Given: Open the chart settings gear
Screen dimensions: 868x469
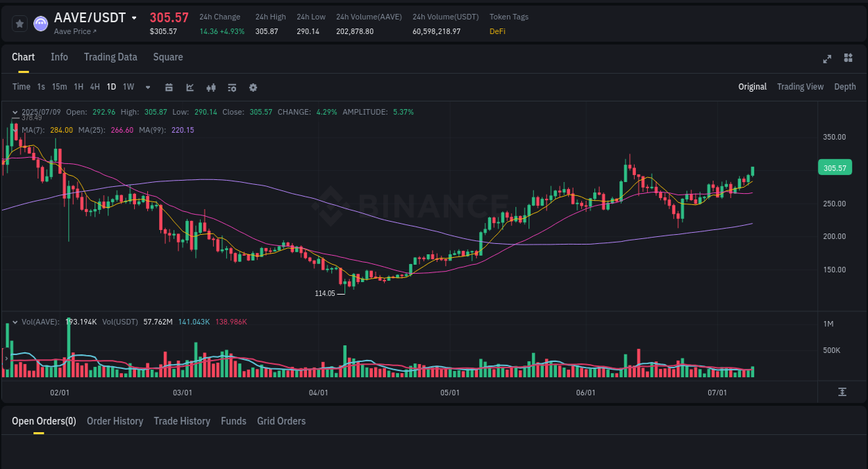Looking at the screenshot, I should coord(252,88).
